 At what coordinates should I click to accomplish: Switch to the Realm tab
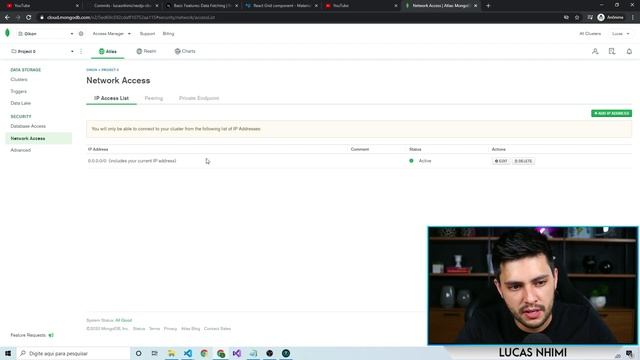146,51
